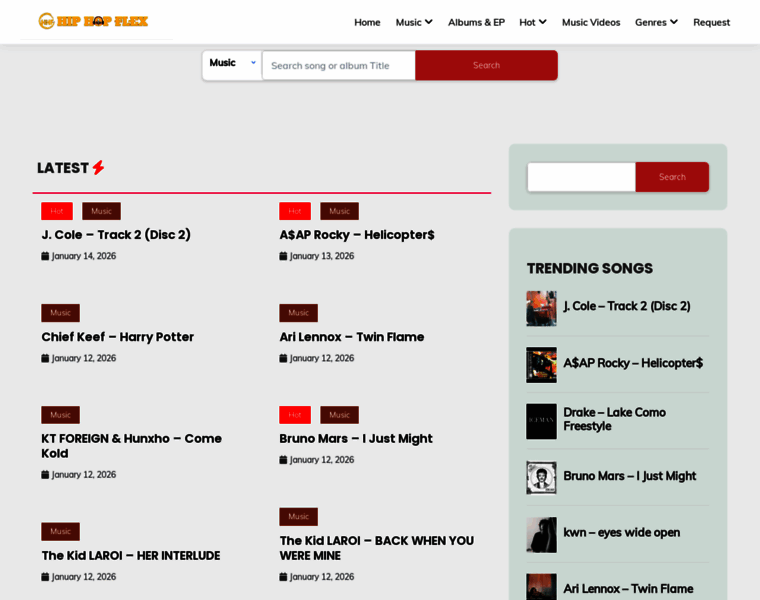Screen dimensions: 760x600
Task: Click Music tag above Bruno Mars post
Action: pyautogui.click(x=339, y=415)
